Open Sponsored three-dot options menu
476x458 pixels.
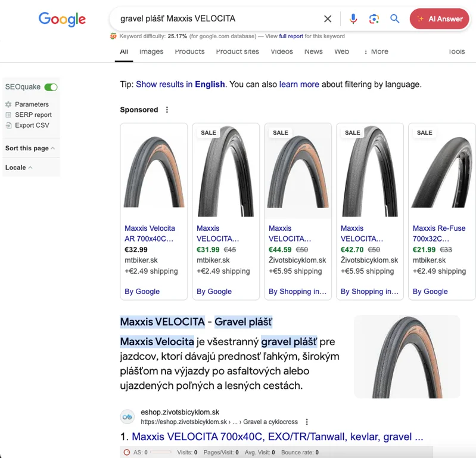point(167,110)
